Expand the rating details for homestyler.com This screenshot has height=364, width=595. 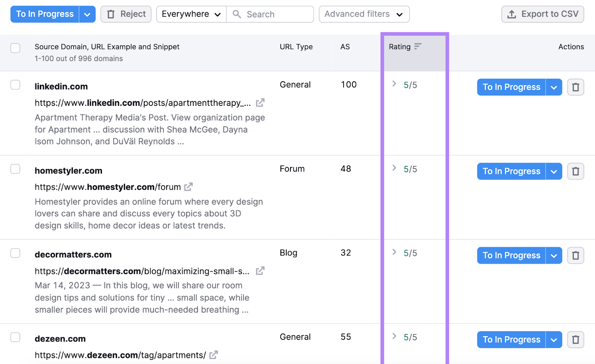(x=393, y=168)
